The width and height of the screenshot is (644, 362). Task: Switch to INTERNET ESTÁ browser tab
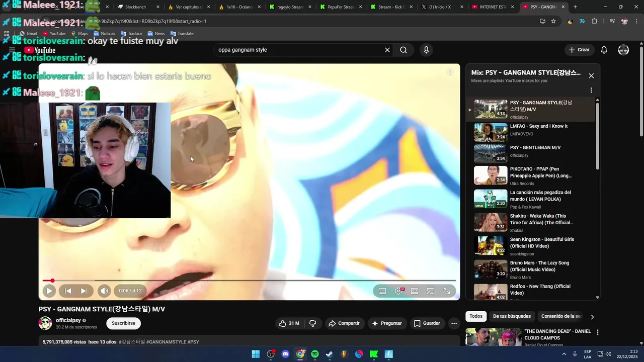click(492, 7)
